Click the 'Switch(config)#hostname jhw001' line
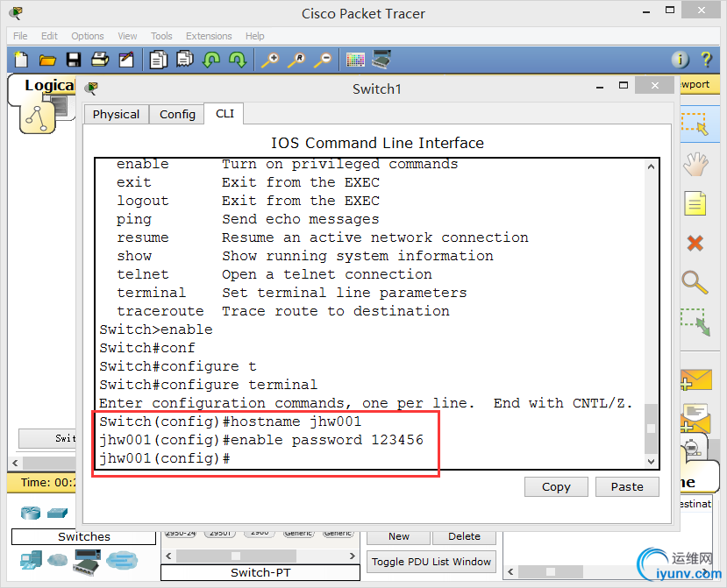 click(x=231, y=422)
